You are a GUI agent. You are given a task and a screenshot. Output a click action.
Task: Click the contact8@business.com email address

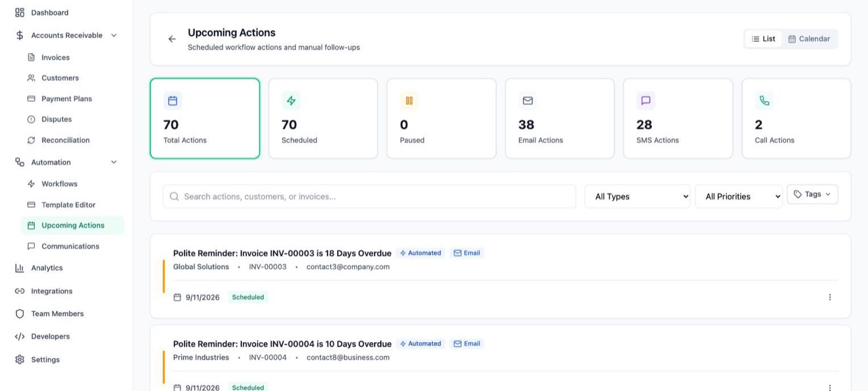coord(348,358)
